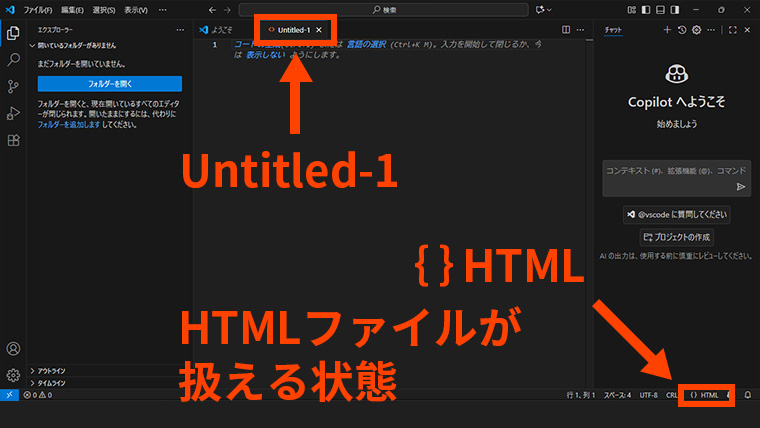Open the Explorer view in the activity bar

[x=13, y=33]
